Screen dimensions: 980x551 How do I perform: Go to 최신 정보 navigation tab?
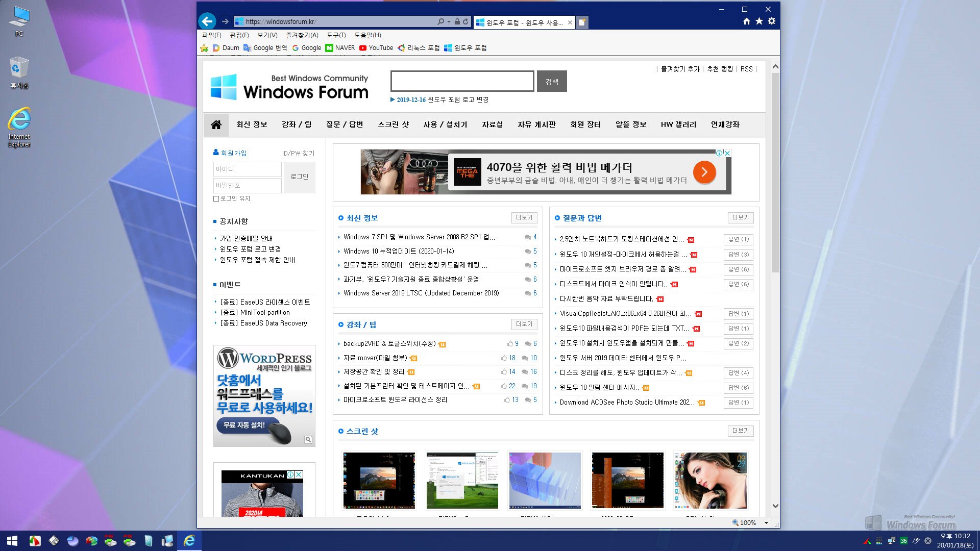252,124
